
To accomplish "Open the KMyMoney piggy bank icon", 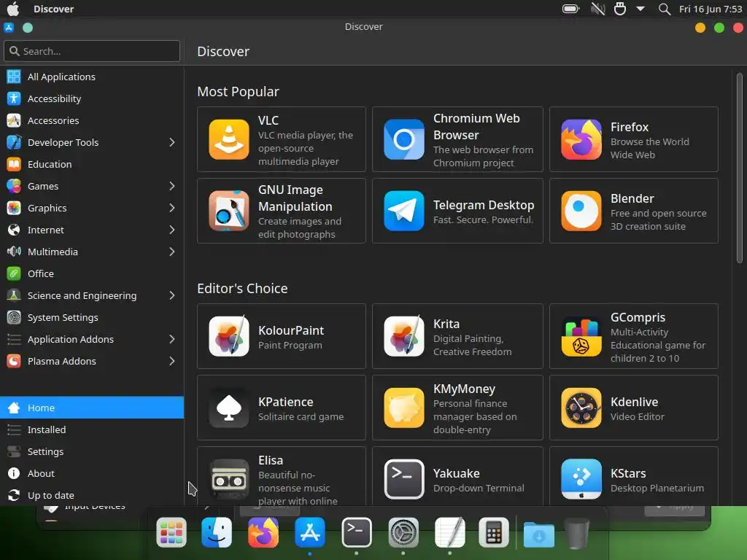I will click(404, 408).
